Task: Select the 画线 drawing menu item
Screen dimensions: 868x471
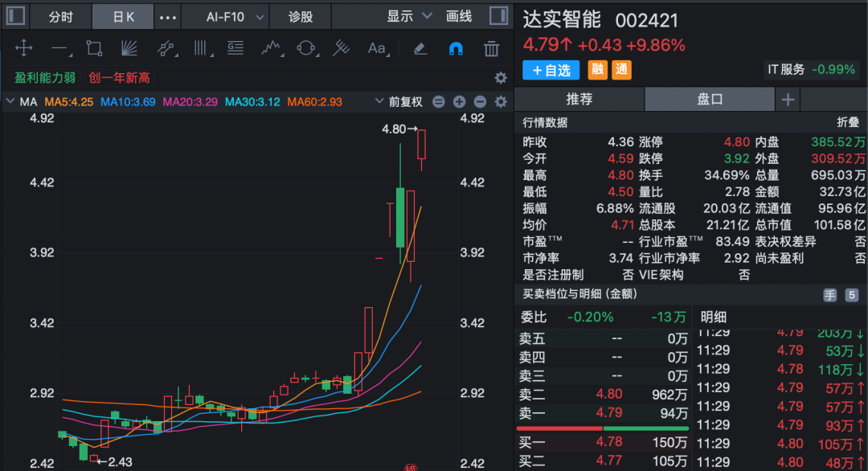Action: click(459, 17)
